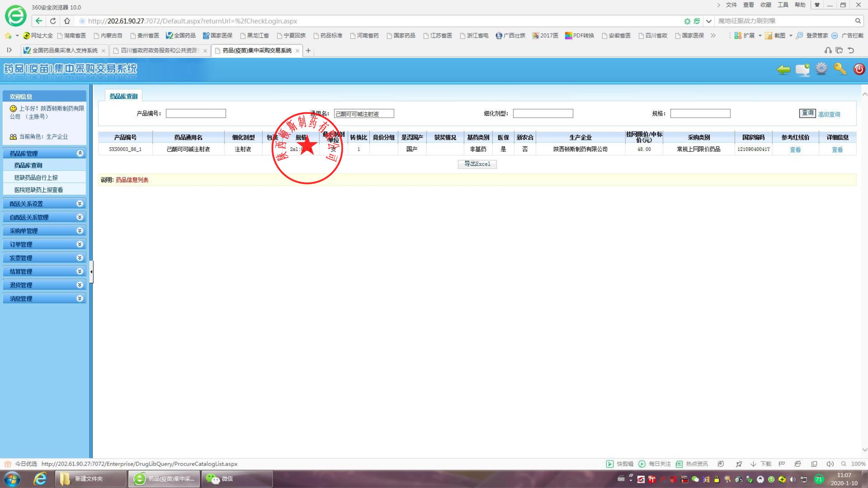Click the browser back button
868x488 pixels.
tap(39, 21)
